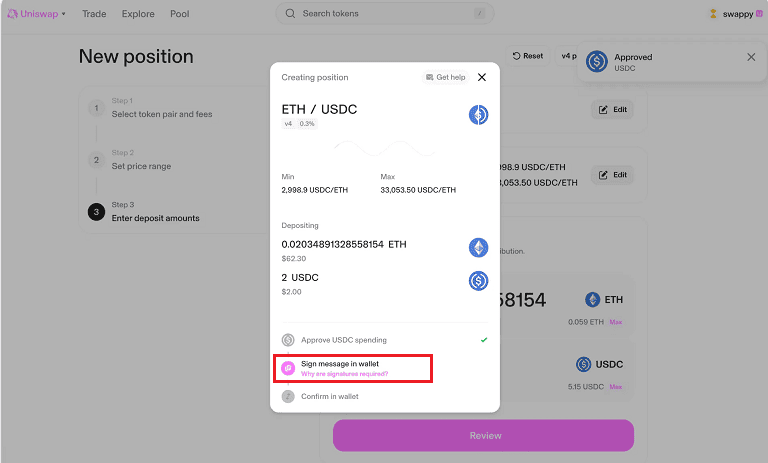Click the Approve USDC spending step icon

288,340
